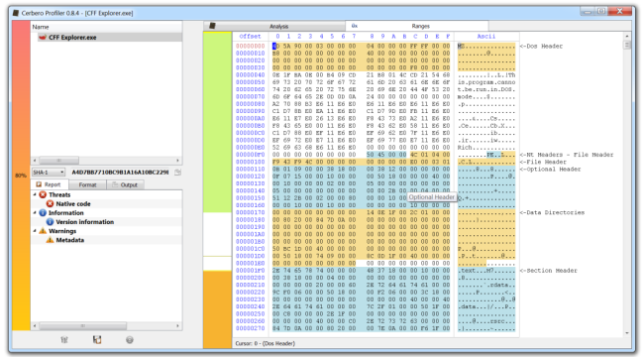Screen dimensions: 644x357
Task: Click the Nt Headers - File Header annotation
Action: point(567,155)
